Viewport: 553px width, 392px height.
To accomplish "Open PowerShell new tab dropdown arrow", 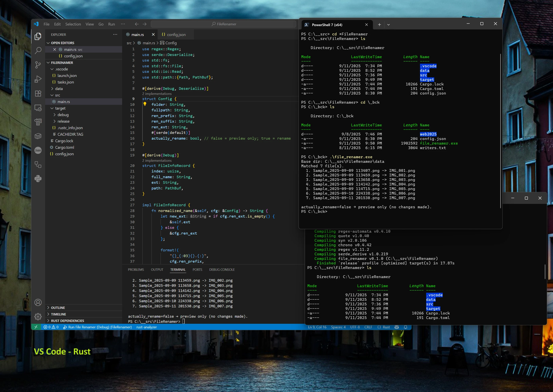I will point(388,25).
